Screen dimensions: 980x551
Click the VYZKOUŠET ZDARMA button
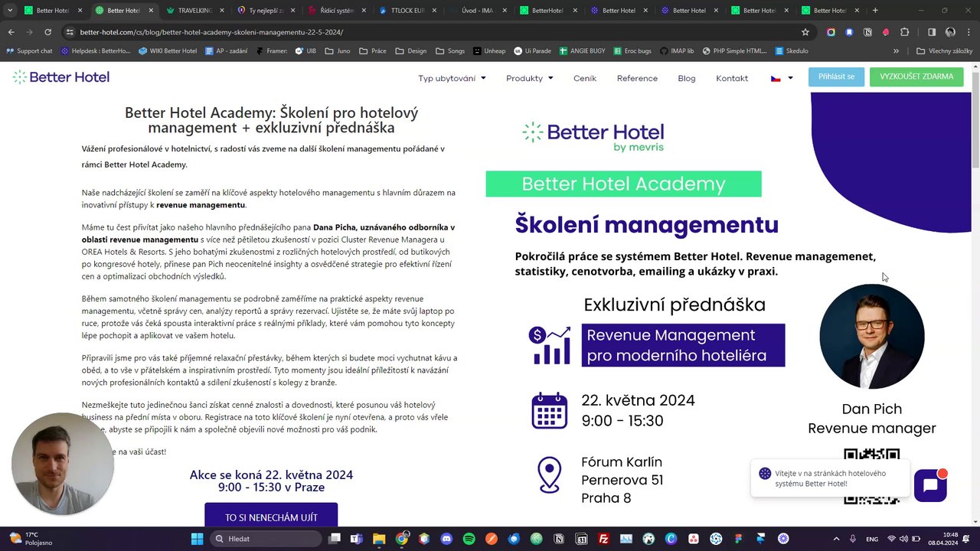916,77
